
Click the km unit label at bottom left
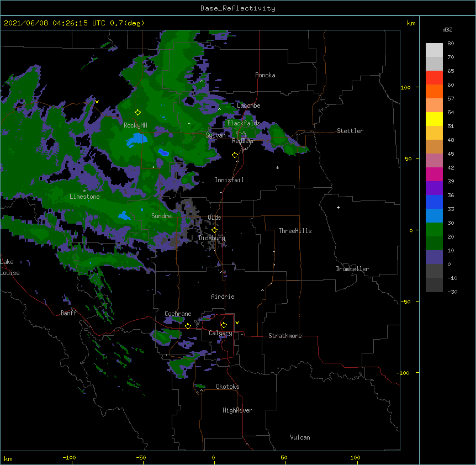8,459
